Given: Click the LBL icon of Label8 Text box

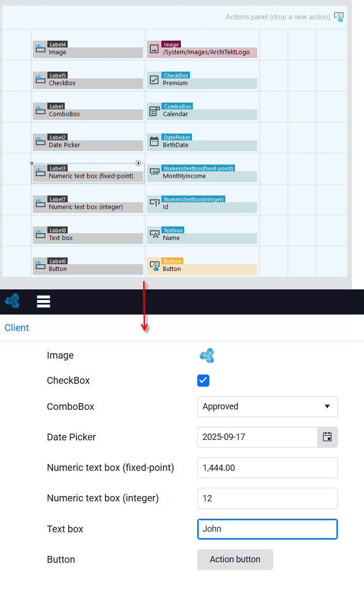Looking at the screenshot, I should (x=40, y=235).
